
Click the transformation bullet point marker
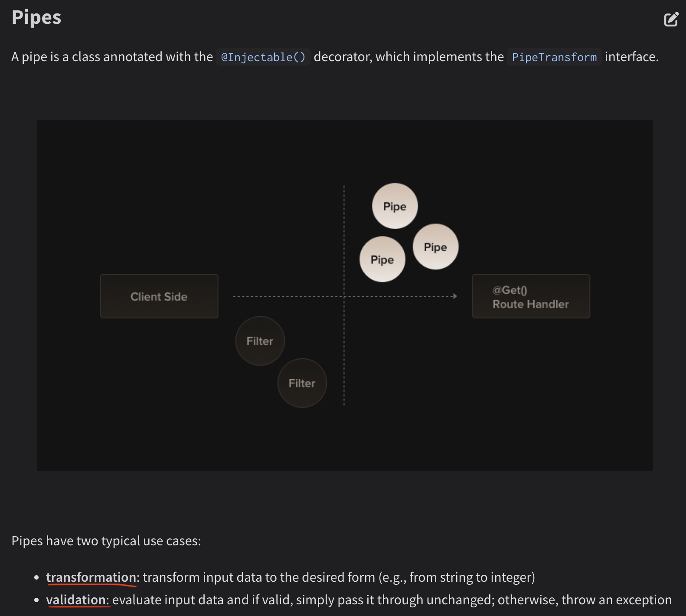point(36,578)
